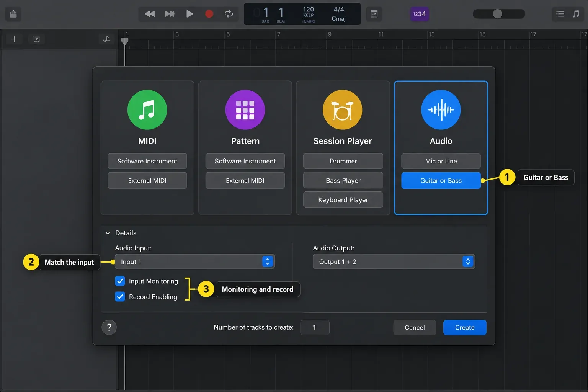Choose External MIDI under Pattern

(245, 181)
